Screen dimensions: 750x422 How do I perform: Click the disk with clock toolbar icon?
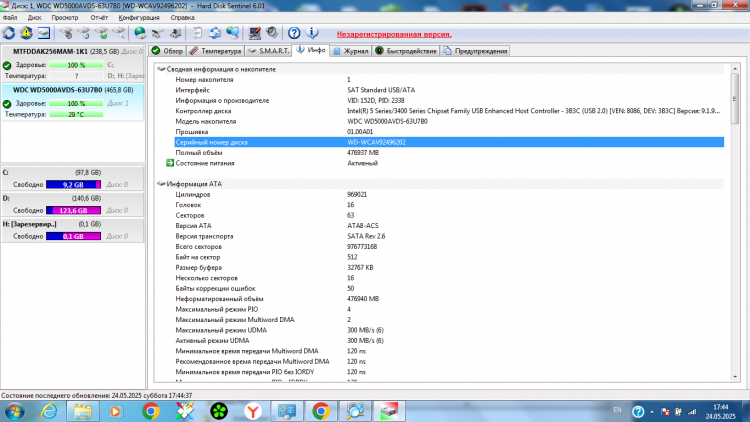(84, 33)
